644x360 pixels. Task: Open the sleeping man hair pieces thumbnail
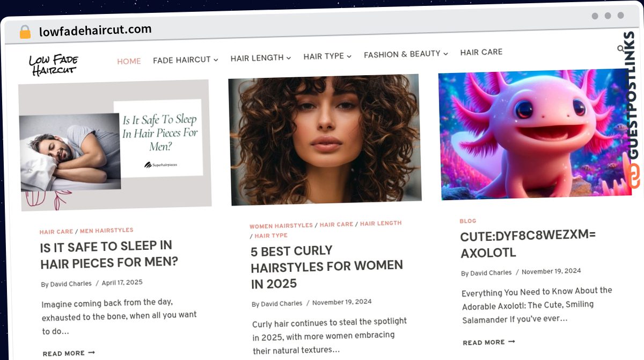pyautogui.click(x=115, y=145)
